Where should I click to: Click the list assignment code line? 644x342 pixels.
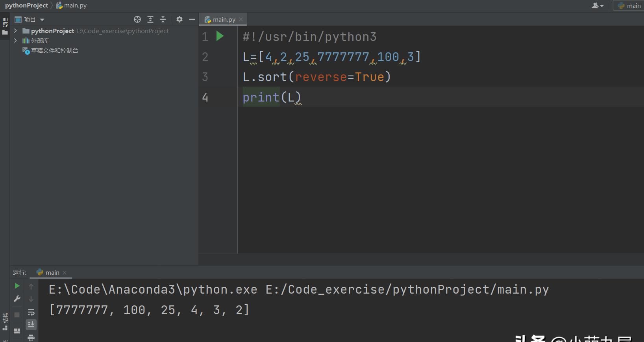click(x=332, y=57)
